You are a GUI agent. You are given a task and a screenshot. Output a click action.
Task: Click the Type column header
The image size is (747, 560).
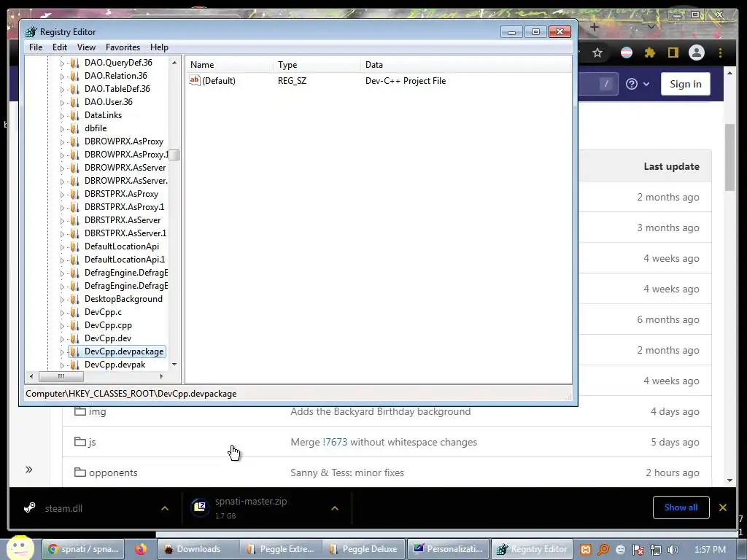tap(317, 65)
